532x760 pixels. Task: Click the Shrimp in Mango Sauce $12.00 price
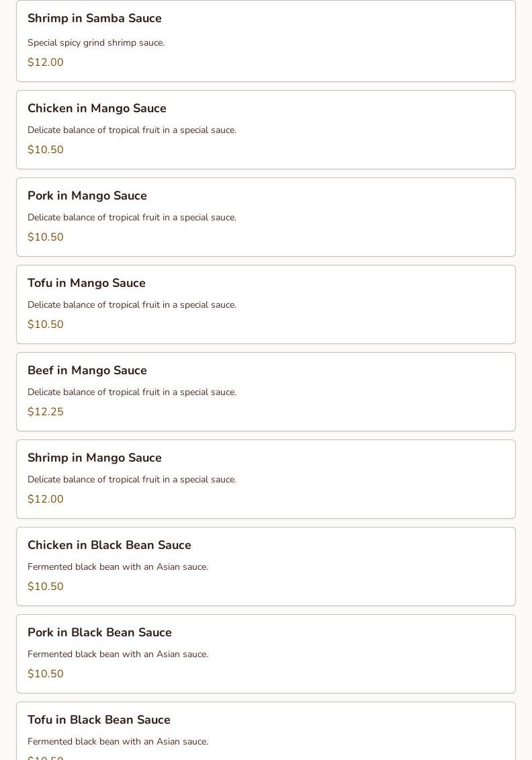[46, 499]
